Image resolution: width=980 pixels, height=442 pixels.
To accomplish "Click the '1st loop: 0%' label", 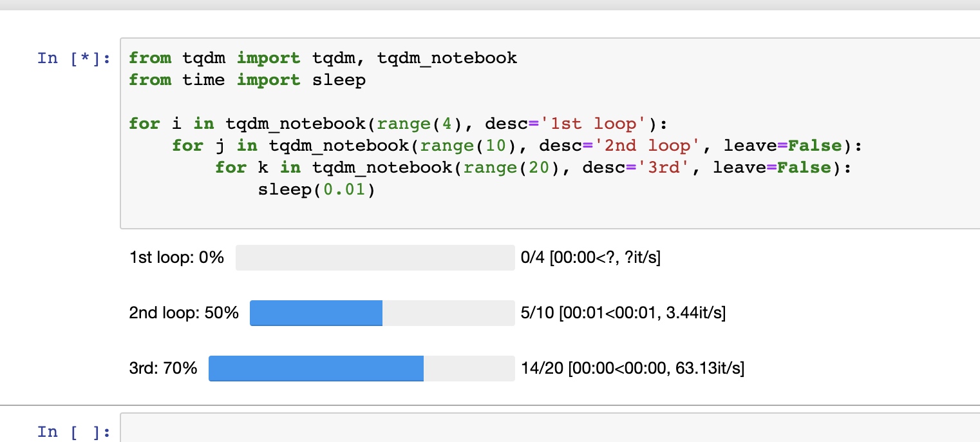I will click(x=176, y=258).
